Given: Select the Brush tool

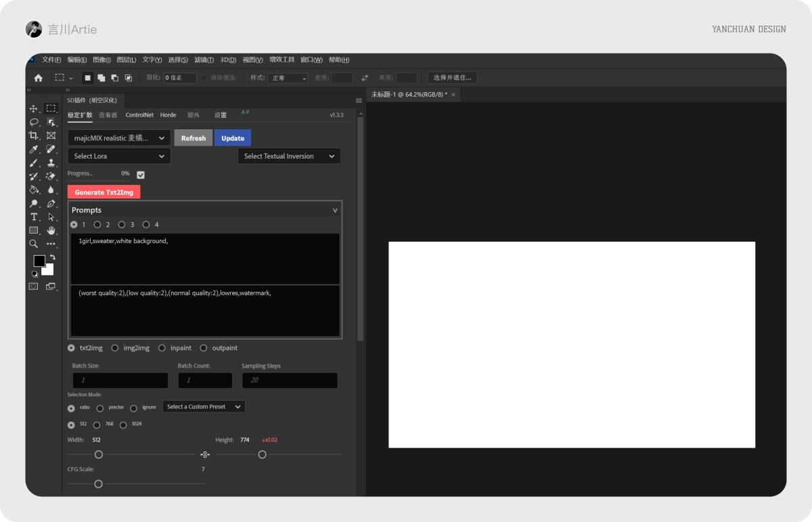Looking at the screenshot, I should (x=33, y=162).
